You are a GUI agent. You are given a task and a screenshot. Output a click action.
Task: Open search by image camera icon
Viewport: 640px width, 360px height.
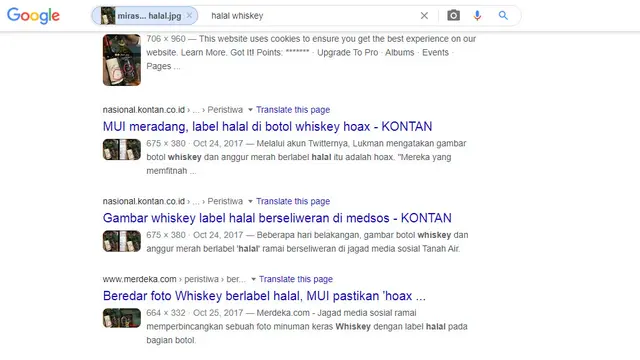point(453,16)
